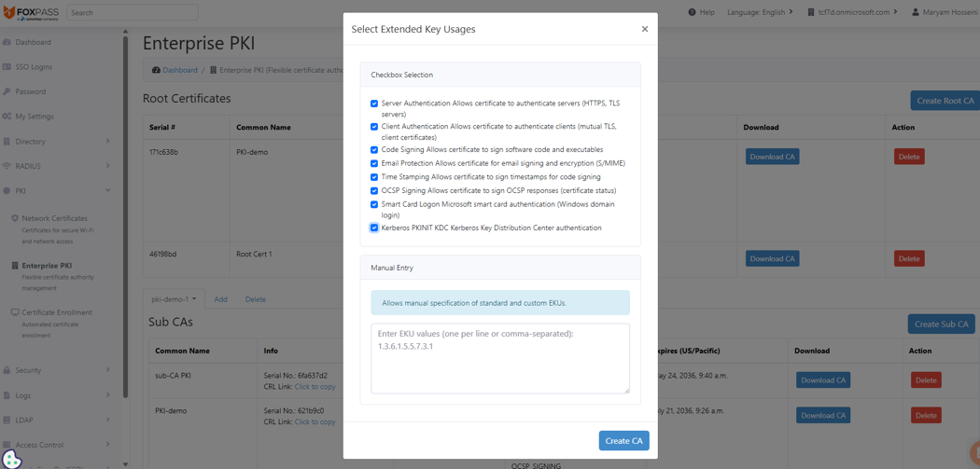Click the Help question mark icon
The width and height of the screenshot is (980, 469).
(x=692, y=12)
